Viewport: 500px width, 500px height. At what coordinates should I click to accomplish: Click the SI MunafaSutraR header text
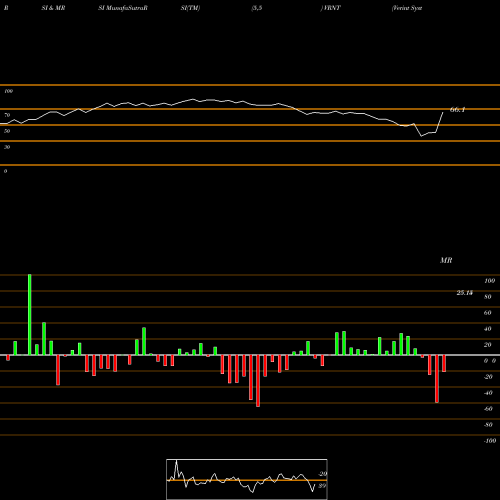[123, 8]
